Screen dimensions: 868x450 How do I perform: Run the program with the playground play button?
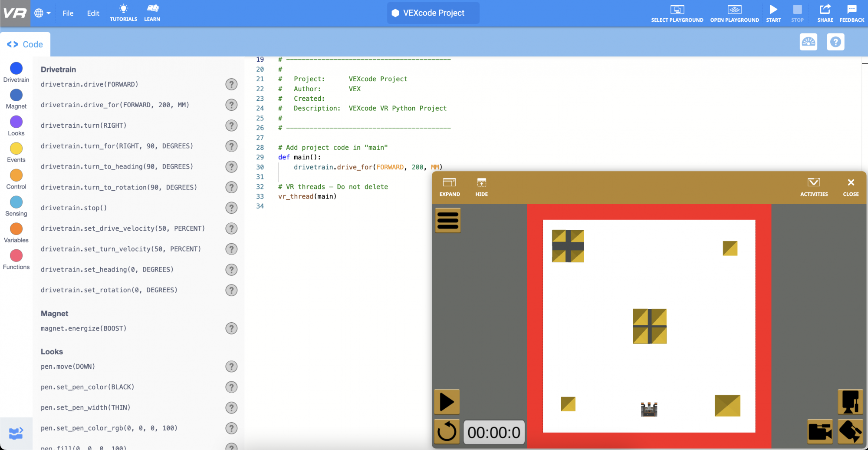click(x=447, y=402)
